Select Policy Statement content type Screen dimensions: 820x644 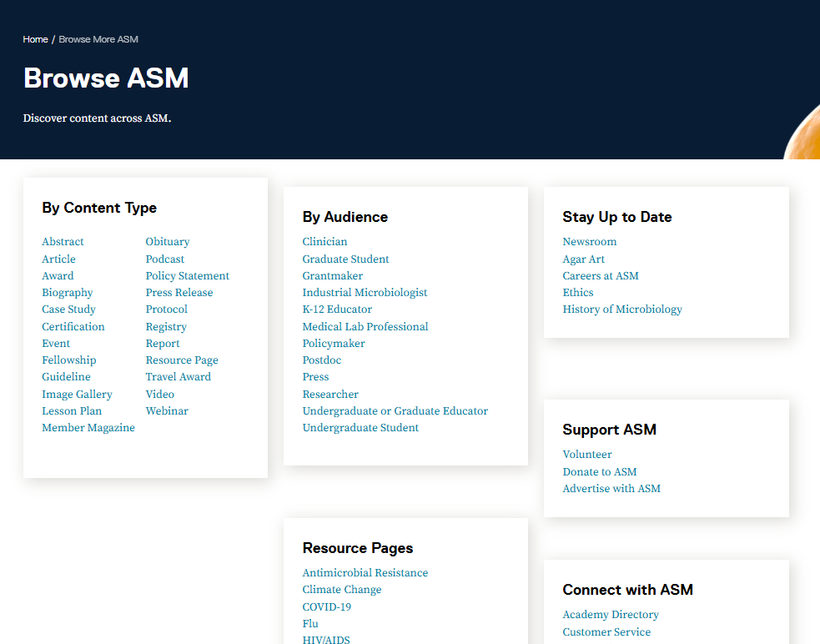click(187, 275)
